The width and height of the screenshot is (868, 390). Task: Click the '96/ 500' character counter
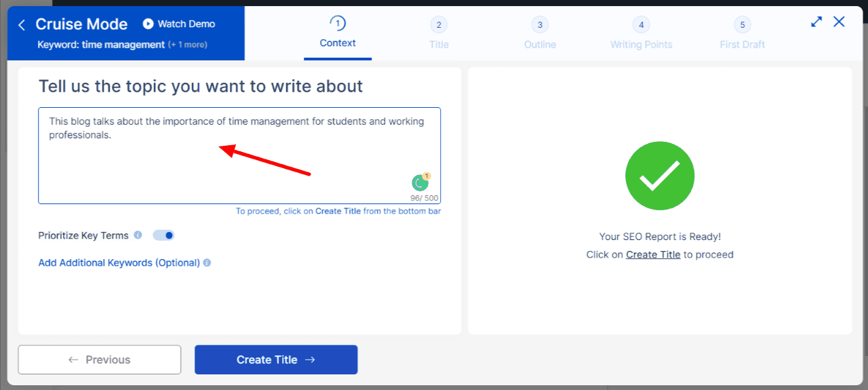click(425, 198)
